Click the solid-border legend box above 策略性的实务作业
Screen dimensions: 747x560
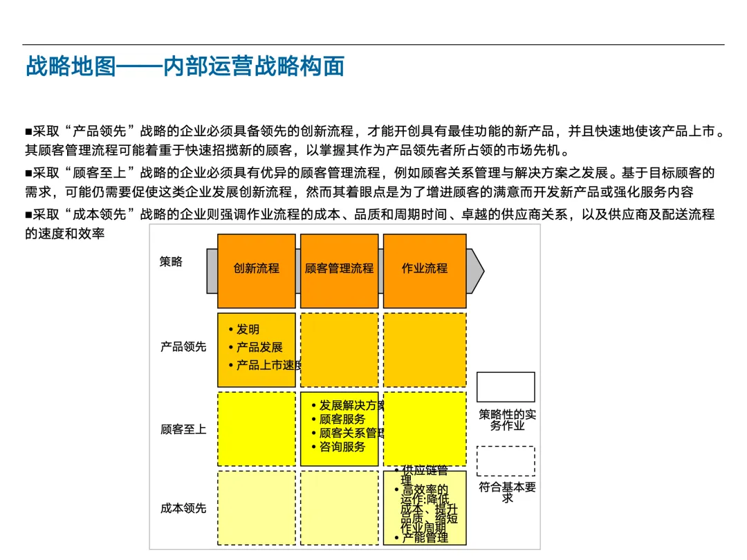[x=506, y=387]
